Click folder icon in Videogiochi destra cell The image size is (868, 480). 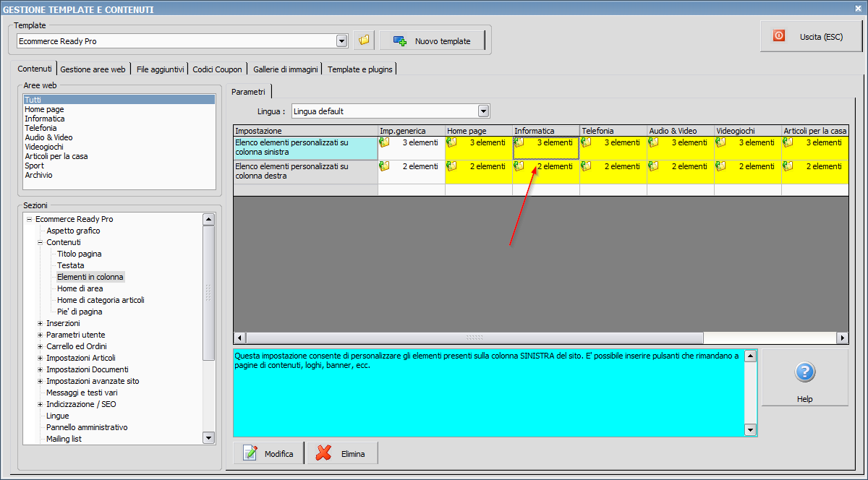click(x=720, y=166)
